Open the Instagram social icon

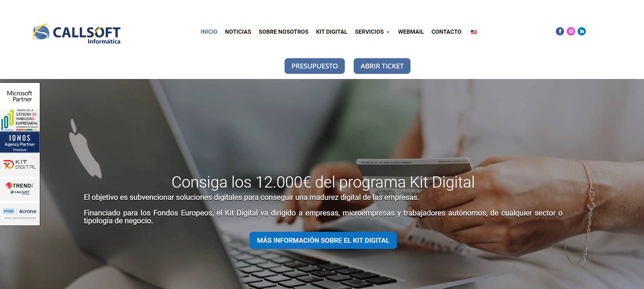click(x=571, y=31)
